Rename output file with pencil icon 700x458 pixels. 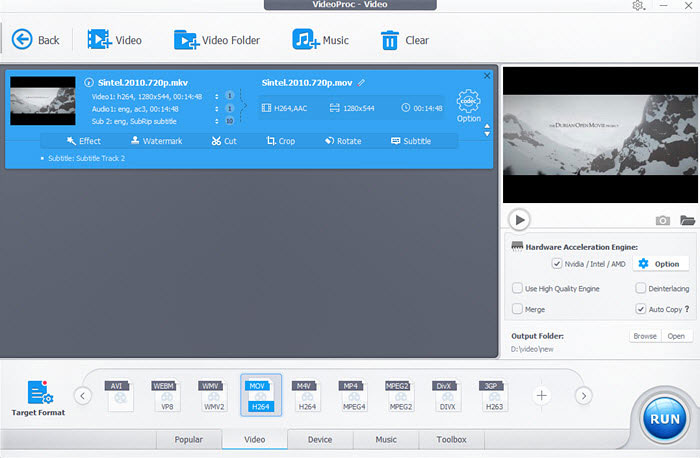[361, 83]
